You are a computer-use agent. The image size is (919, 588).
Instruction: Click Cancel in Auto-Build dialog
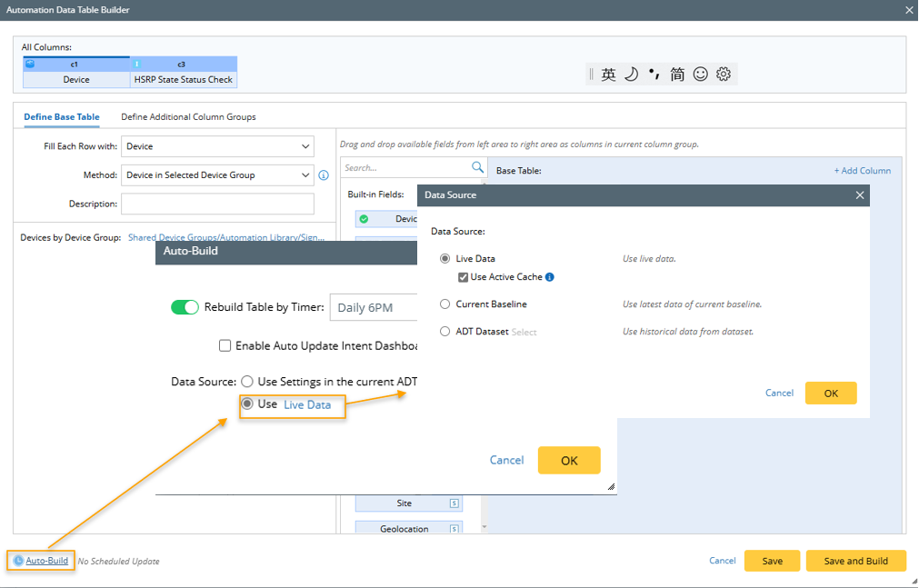tap(506, 460)
